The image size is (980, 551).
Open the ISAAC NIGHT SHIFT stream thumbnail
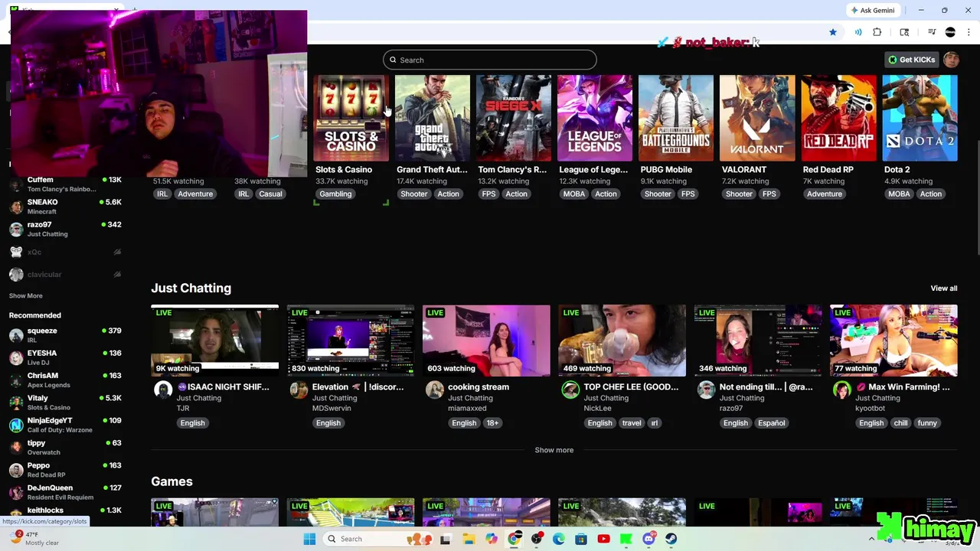pyautogui.click(x=215, y=341)
